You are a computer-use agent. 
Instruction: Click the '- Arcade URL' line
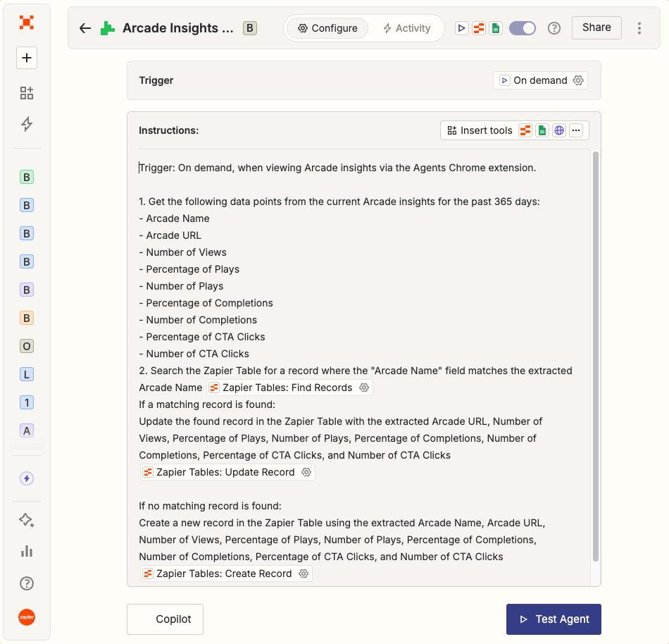pos(170,235)
